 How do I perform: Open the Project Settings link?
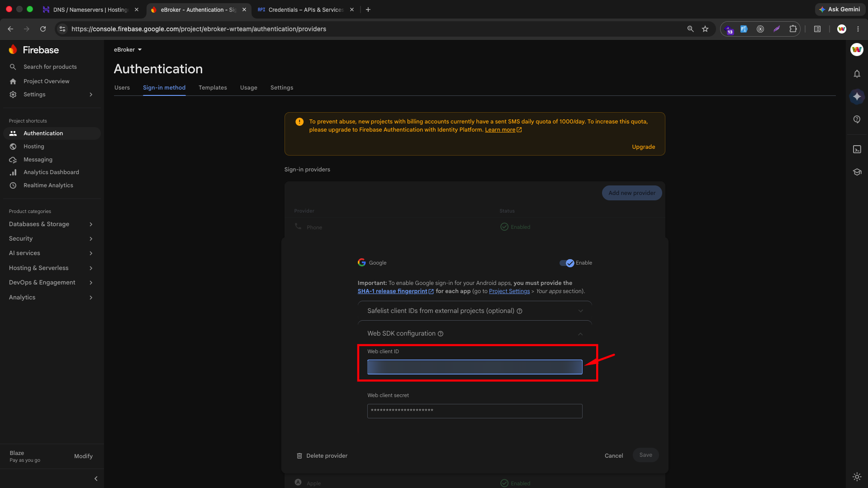[x=509, y=291]
